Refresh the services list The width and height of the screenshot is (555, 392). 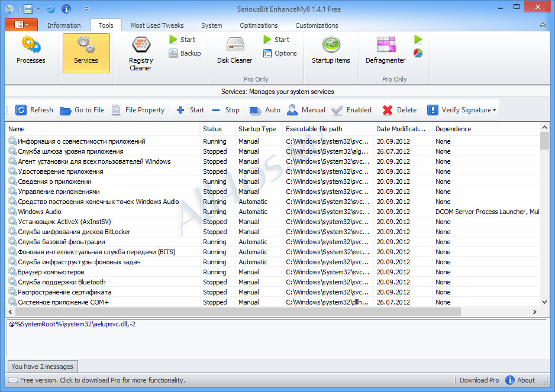[34, 110]
